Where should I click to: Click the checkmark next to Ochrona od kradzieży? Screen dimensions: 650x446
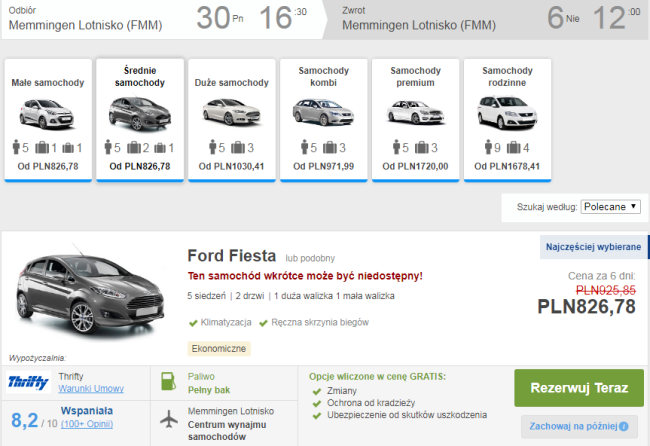[x=317, y=403]
